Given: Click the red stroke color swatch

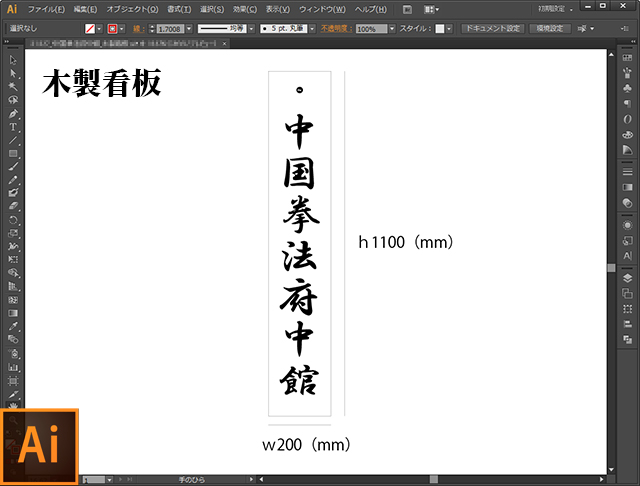Looking at the screenshot, I should [x=112, y=29].
